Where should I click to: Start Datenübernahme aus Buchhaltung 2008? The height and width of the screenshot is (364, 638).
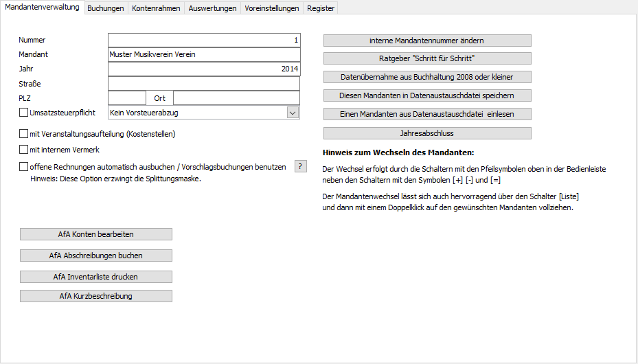pos(427,77)
